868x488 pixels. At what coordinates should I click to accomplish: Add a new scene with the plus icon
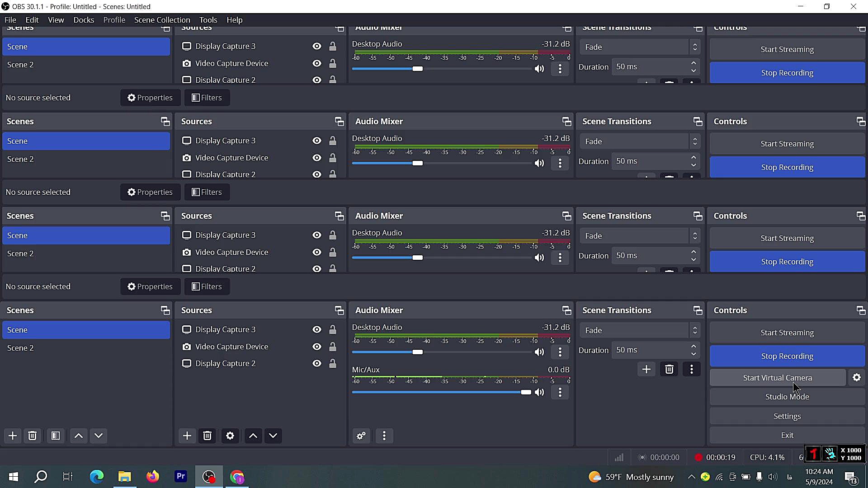13,436
